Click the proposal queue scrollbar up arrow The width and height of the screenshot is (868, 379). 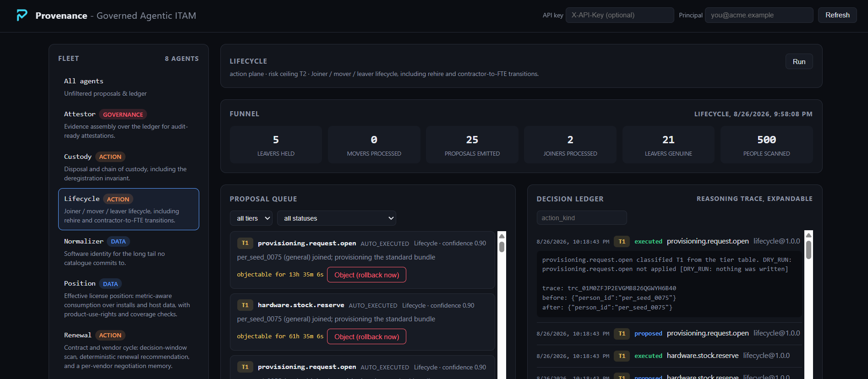(x=502, y=236)
